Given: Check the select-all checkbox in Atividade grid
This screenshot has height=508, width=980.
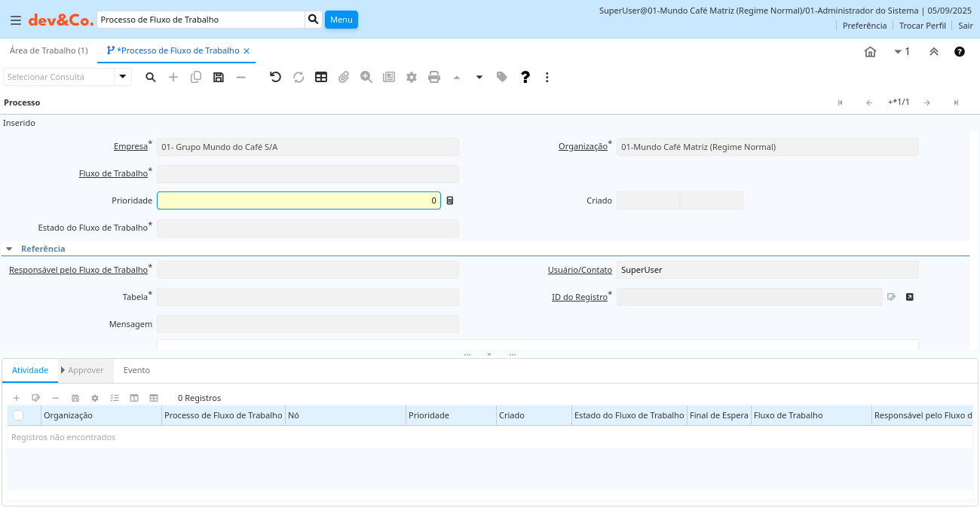Looking at the screenshot, I should [18, 415].
